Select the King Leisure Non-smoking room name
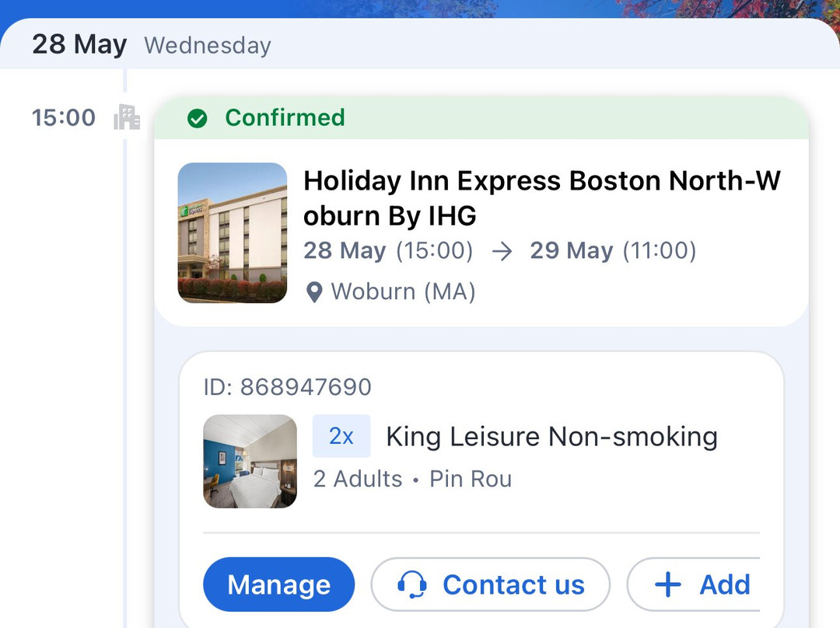Viewport: 840px width, 628px height. tap(551, 436)
